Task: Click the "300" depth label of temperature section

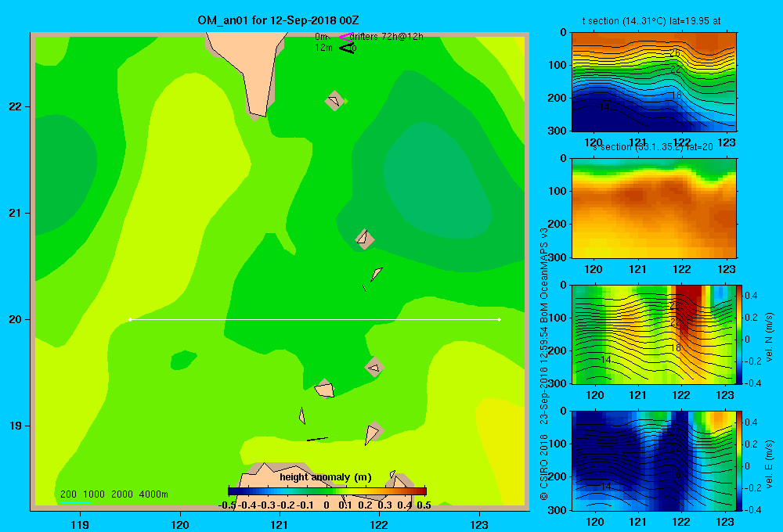Action: point(557,131)
